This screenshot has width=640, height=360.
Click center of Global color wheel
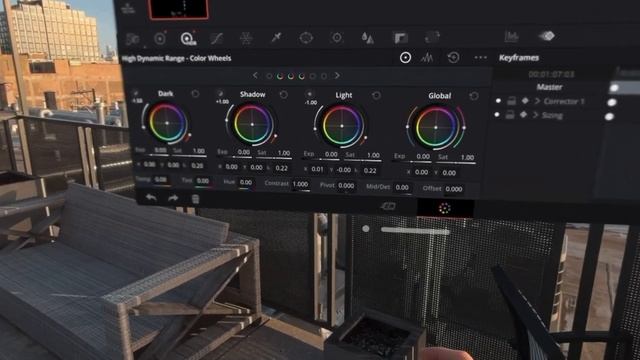[x=436, y=127]
